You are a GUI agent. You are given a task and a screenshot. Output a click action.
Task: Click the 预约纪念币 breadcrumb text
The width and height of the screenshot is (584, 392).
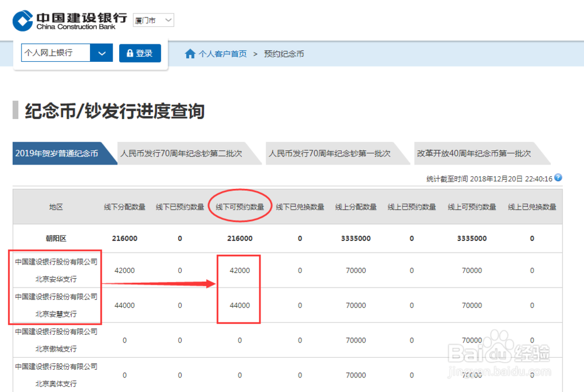(x=283, y=53)
